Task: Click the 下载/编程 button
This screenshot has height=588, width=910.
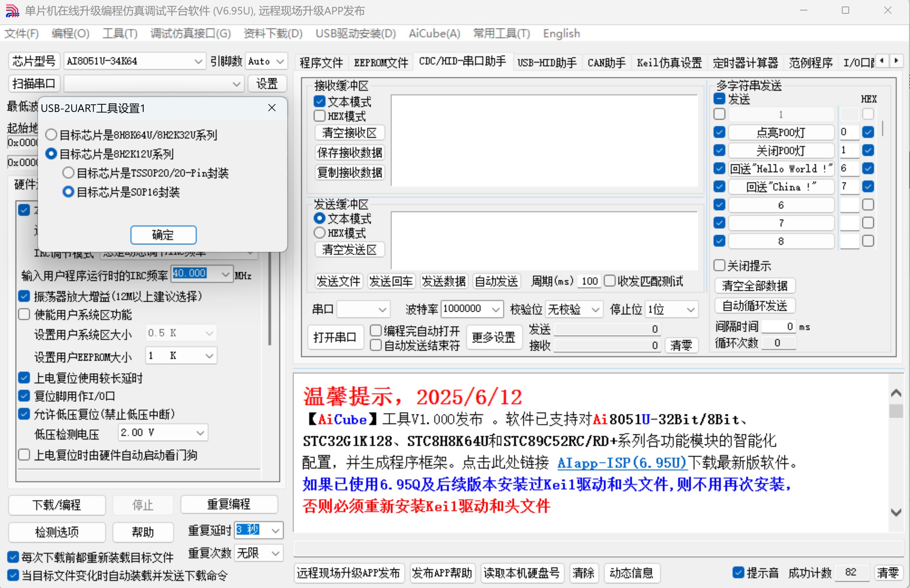Action: 57,505
